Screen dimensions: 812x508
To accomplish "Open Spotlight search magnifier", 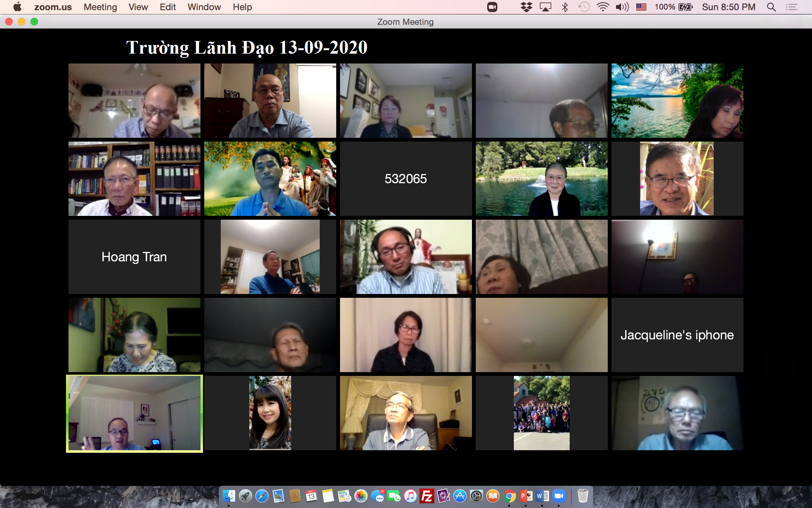I will coord(771,7).
